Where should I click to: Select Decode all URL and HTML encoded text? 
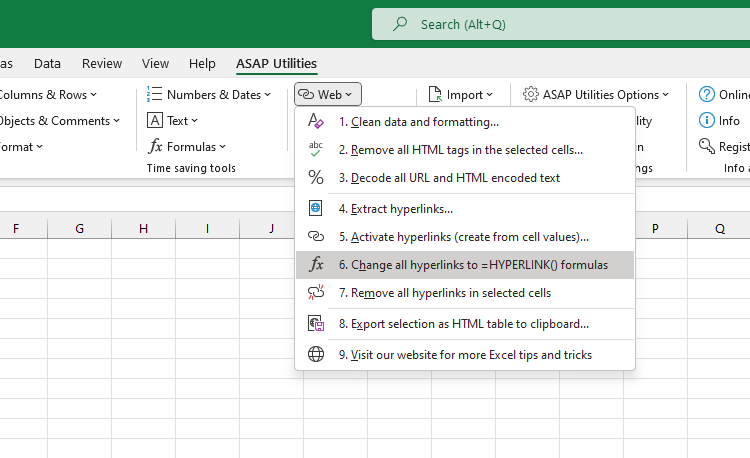click(464, 177)
